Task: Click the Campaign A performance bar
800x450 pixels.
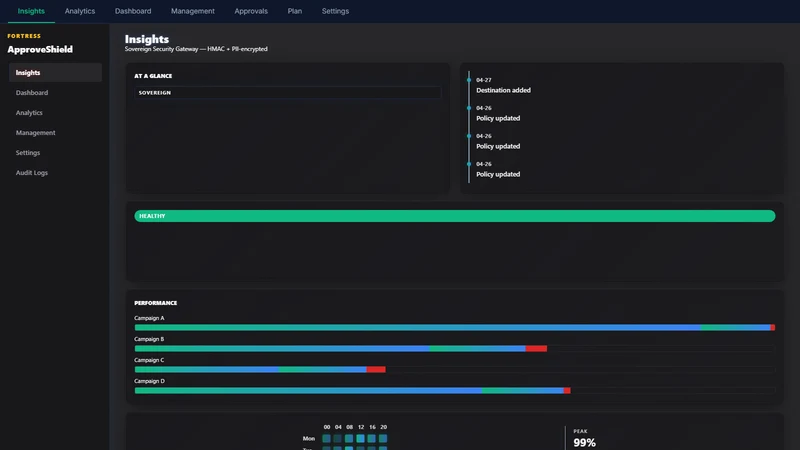Action: (455, 328)
